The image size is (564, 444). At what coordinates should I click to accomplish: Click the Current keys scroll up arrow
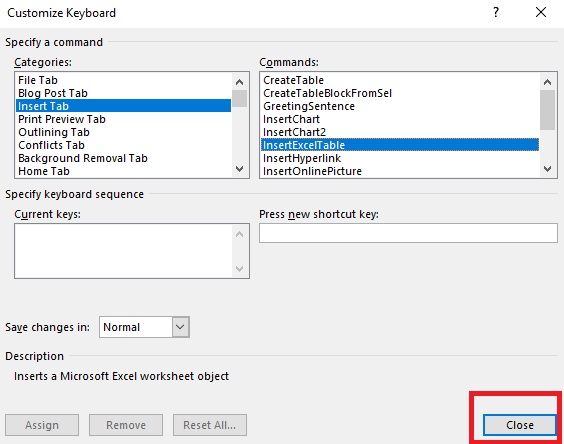tap(240, 234)
